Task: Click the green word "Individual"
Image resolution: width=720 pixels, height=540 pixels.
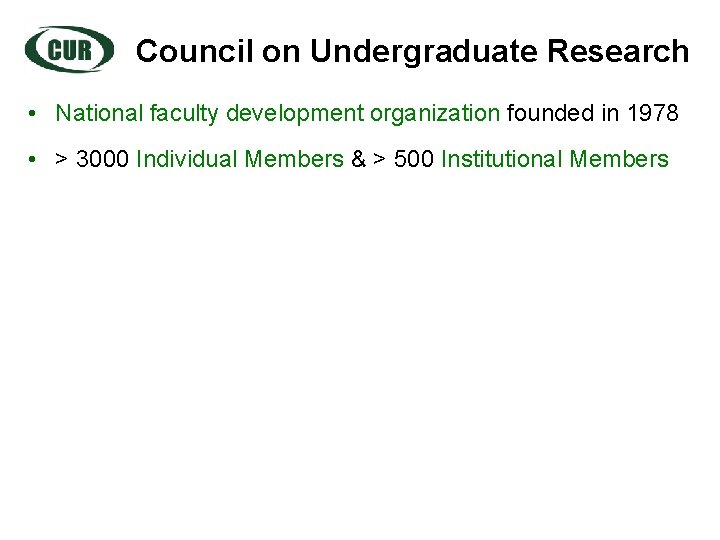Action: [x=187, y=159]
